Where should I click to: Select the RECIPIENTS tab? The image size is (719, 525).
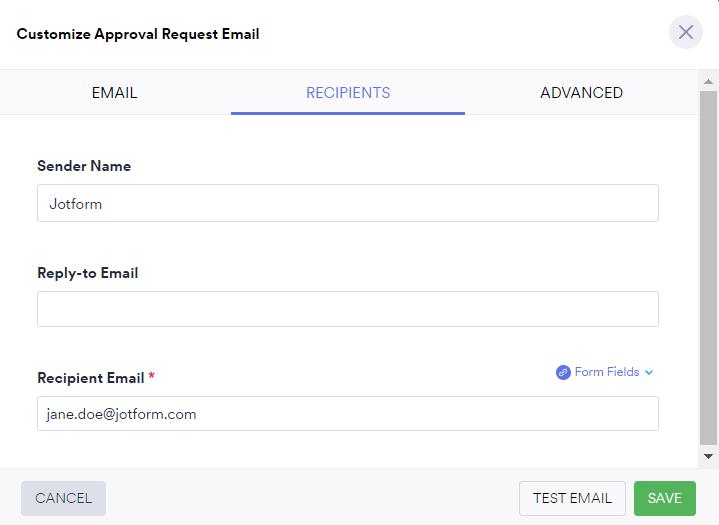tap(348, 93)
